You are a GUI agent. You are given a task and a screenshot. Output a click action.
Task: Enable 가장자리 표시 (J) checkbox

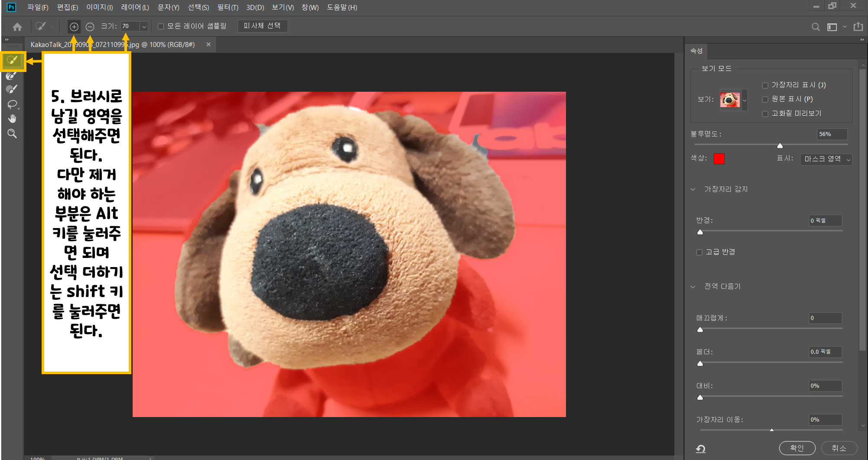tap(765, 85)
